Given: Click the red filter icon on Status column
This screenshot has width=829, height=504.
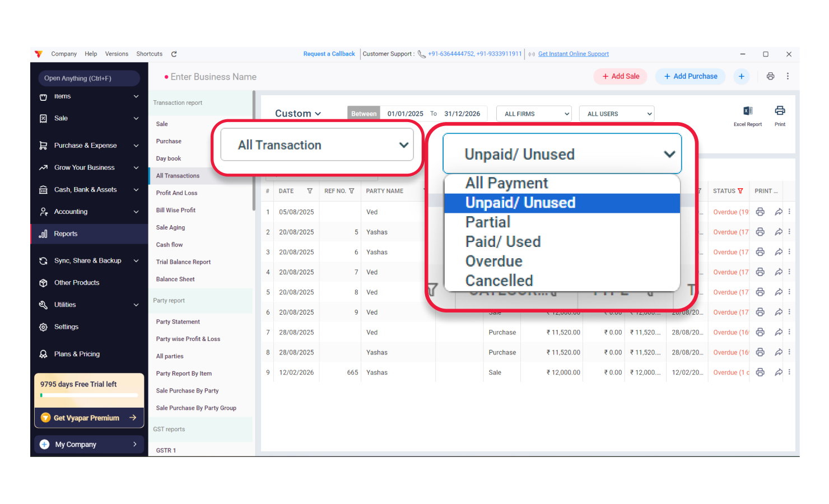Looking at the screenshot, I should (x=740, y=191).
